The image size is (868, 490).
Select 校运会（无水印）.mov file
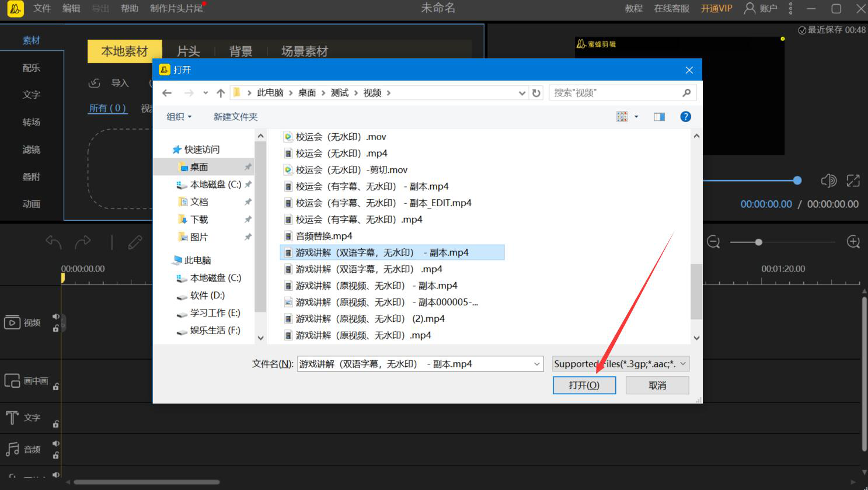[334, 137]
